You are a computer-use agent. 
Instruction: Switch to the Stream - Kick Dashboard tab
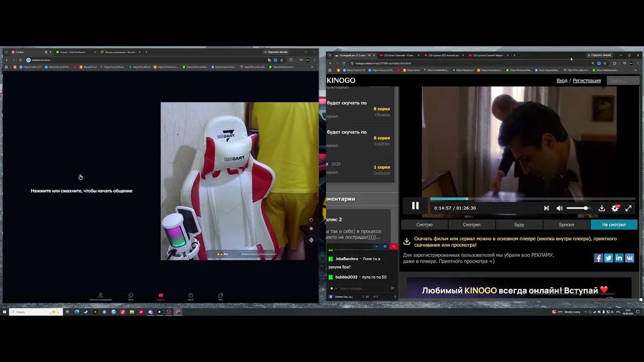[x=75, y=52]
